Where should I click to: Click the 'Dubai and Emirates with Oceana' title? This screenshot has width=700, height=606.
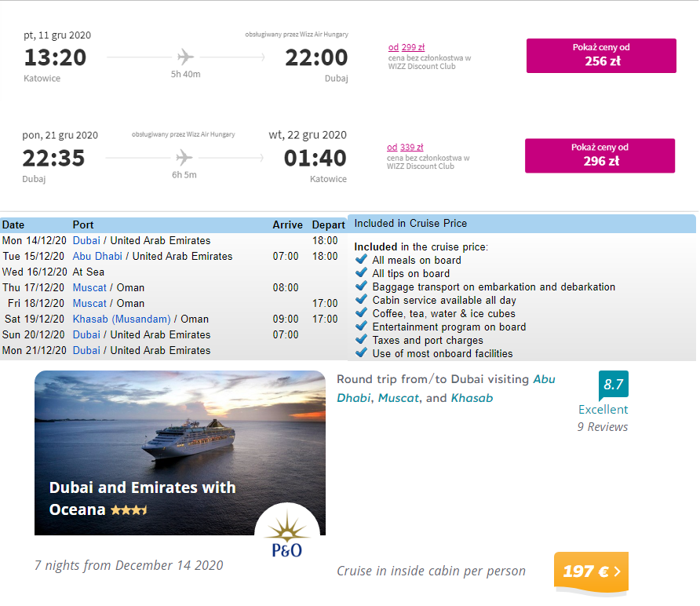[x=142, y=498]
